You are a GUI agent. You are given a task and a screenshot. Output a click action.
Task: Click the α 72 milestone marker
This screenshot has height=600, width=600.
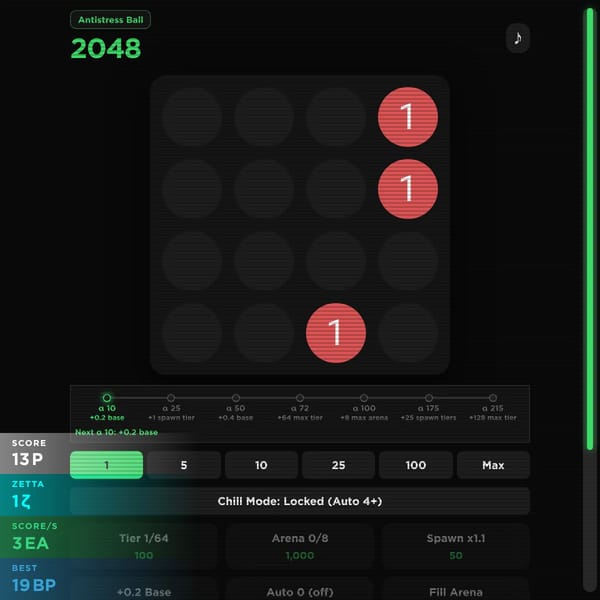(x=300, y=398)
